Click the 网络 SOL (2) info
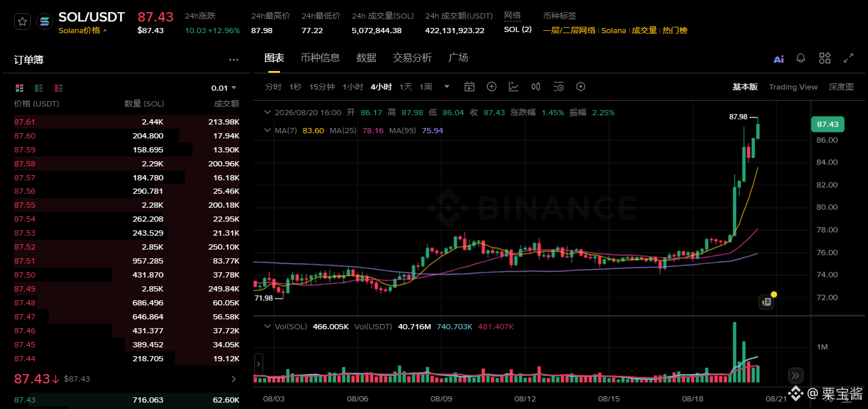 point(518,23)
